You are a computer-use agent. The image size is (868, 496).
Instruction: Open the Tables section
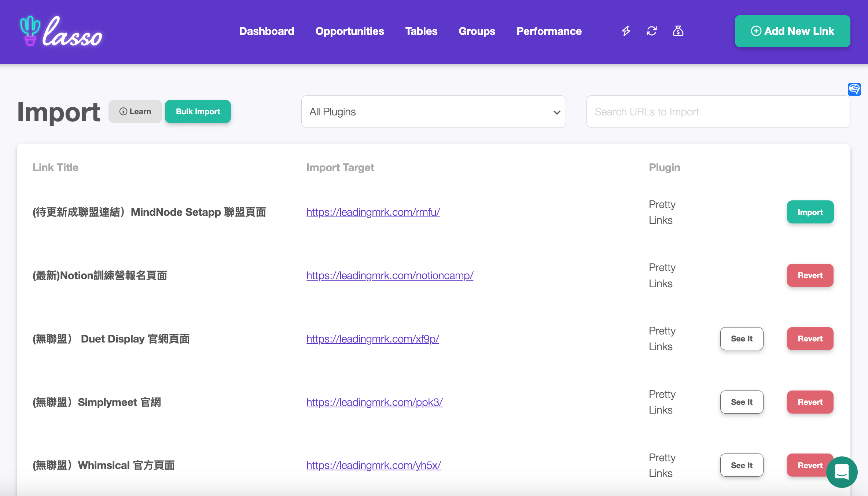[422, 31]
